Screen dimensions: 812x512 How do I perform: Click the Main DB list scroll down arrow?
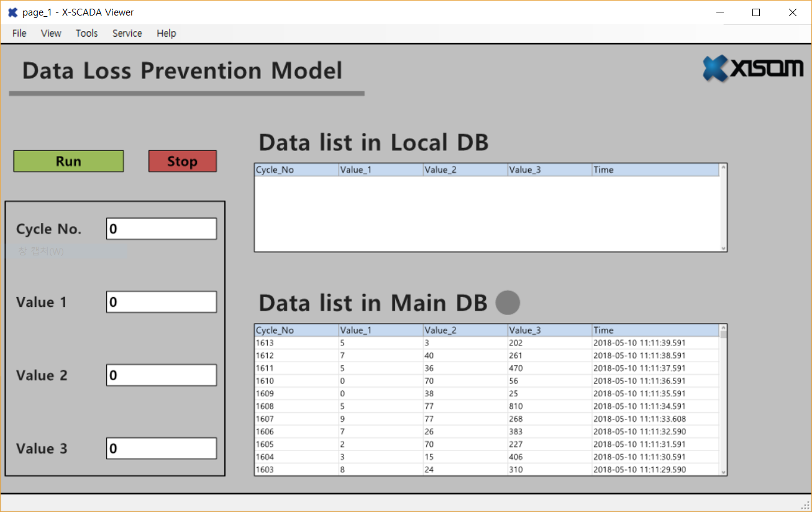pos(723,472)
